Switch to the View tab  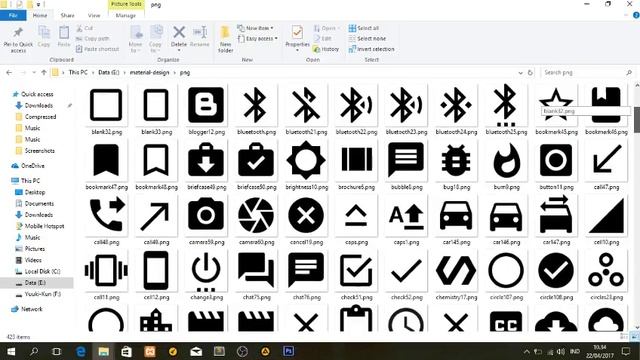pyautogui.click(x=94, y=15)
